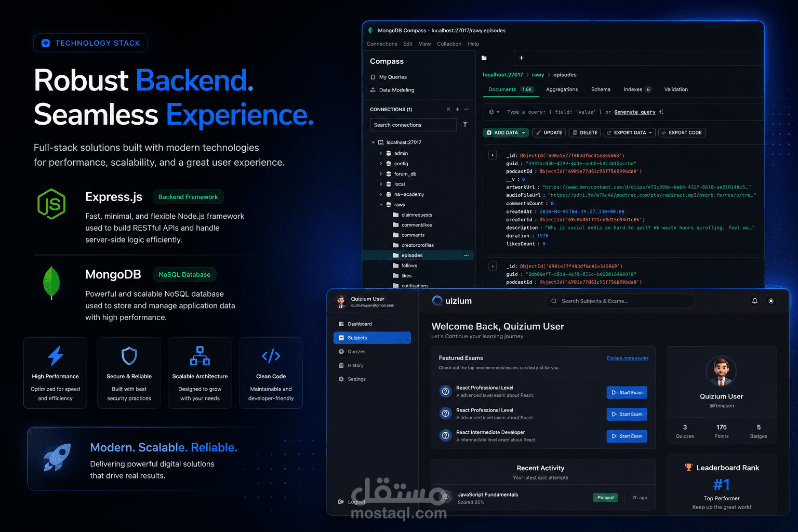798x532 pixels.
Task: Open Quizzes in Quizium sidebar
Action: (x=352, y=352)
